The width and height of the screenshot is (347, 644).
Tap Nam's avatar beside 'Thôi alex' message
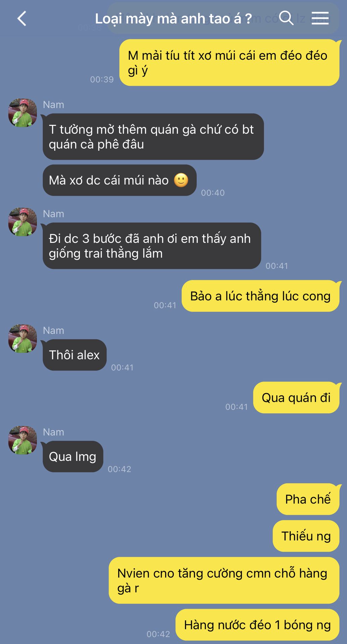point(22,338)
